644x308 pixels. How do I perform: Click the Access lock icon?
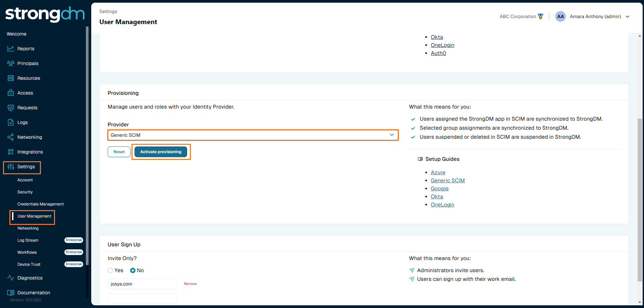click(x=11, y=93)
